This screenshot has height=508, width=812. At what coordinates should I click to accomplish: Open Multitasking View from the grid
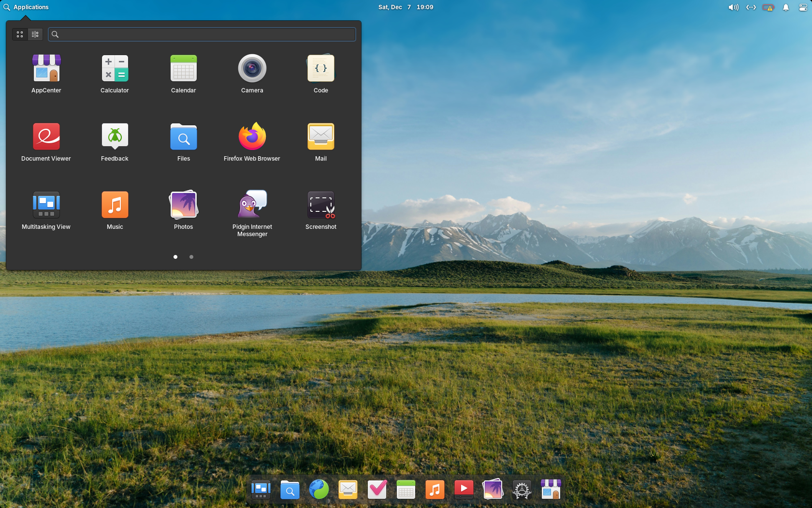(46, 210)
